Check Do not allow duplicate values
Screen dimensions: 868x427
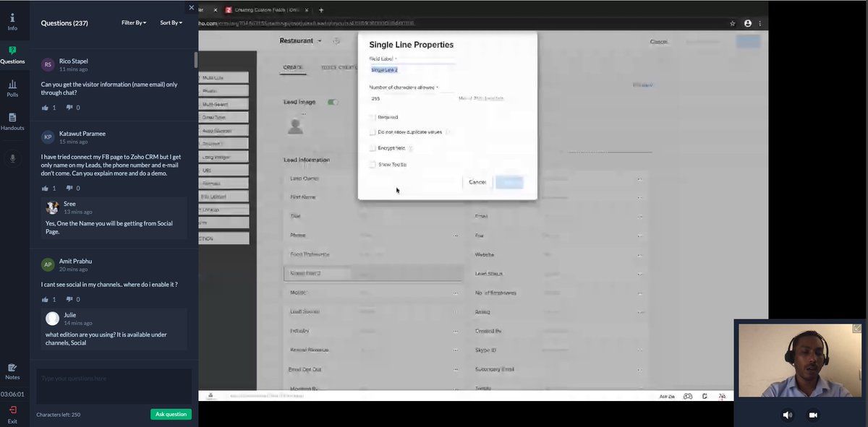point(373,132)
